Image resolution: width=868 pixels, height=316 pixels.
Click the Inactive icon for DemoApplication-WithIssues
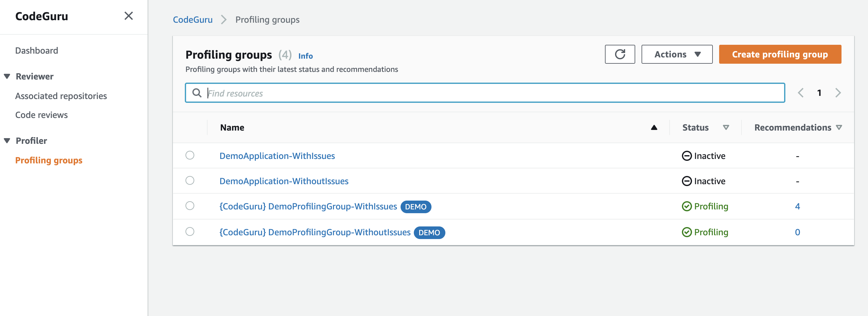tap(687, 156)
